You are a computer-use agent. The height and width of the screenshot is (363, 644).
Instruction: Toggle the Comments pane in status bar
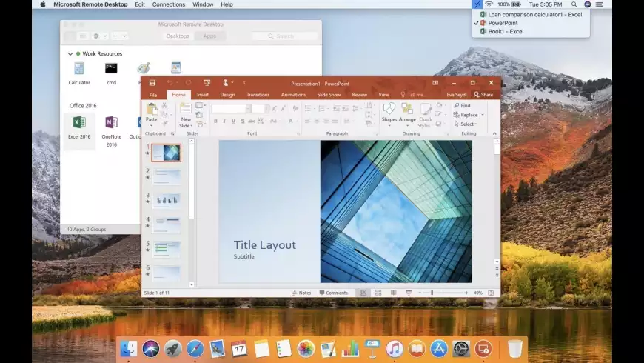[x=334, y=293]
